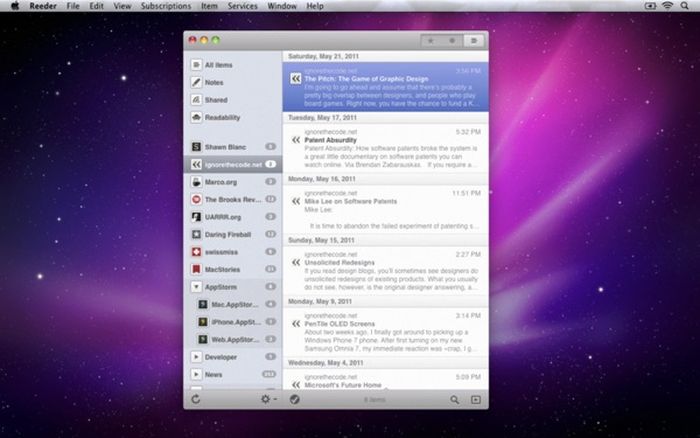Select the Mac.AppStorm feed
This screenshot has height=438, width=700.
coord(233,305)
